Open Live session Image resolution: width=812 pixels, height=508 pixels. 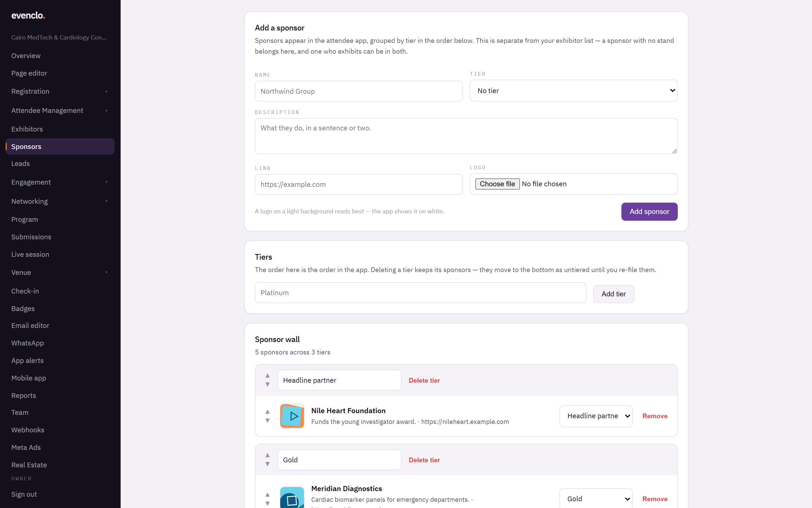click(30, 254)
